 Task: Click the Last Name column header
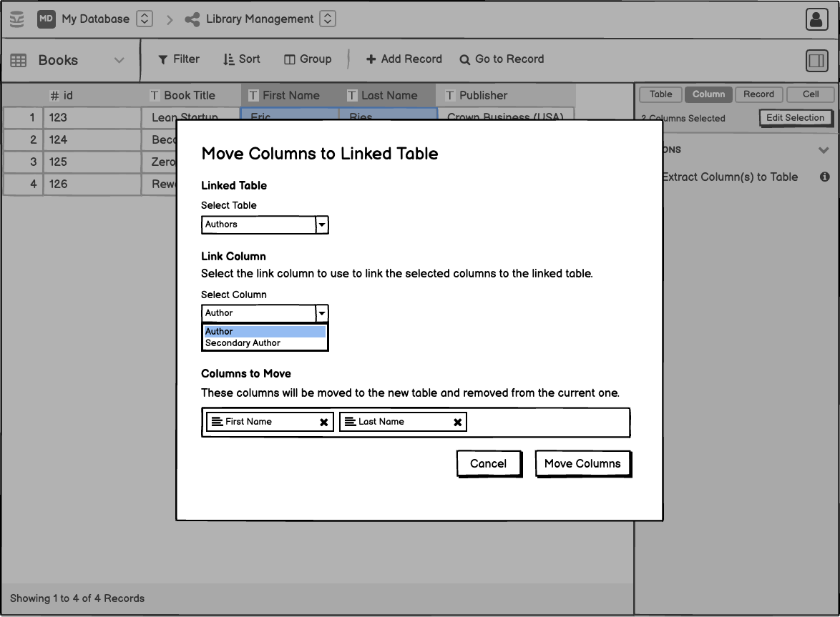click(x=389, y=95)
